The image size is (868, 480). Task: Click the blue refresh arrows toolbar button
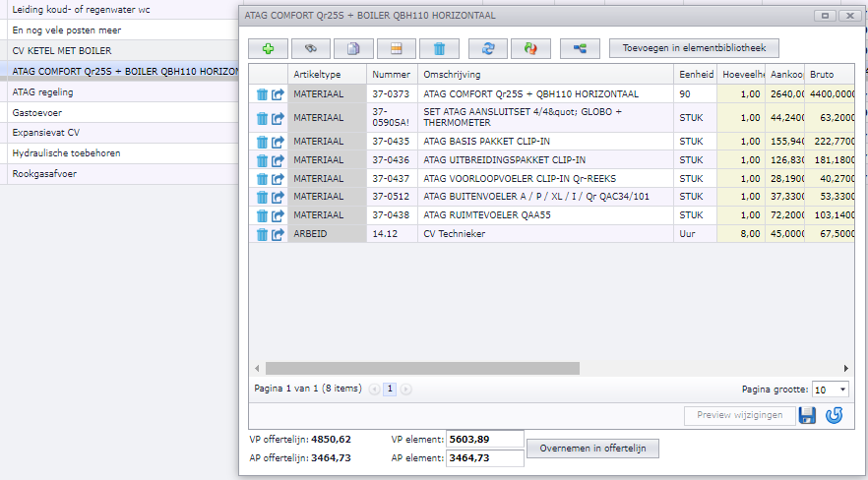[488, 48]
